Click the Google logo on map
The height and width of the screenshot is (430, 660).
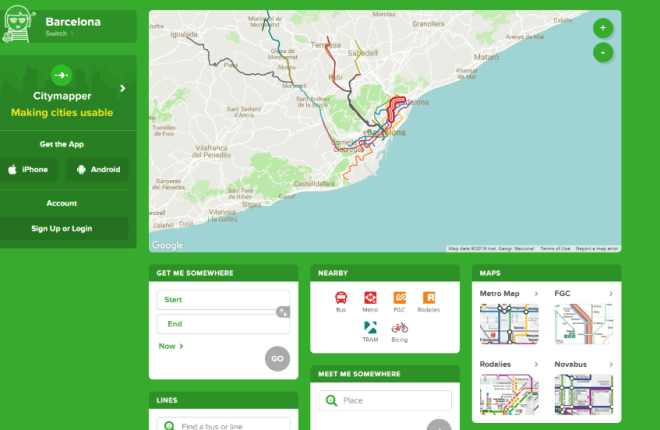pyautogui.click(x=168, y=245)
